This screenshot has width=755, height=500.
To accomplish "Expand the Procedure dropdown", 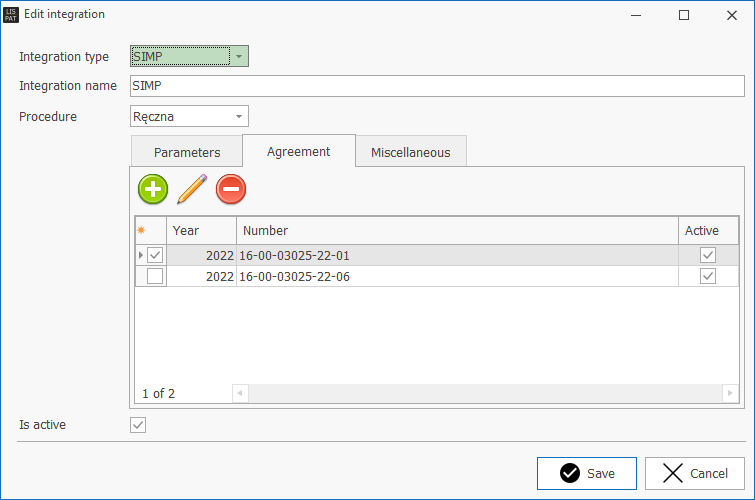I will tap(238, 117).
